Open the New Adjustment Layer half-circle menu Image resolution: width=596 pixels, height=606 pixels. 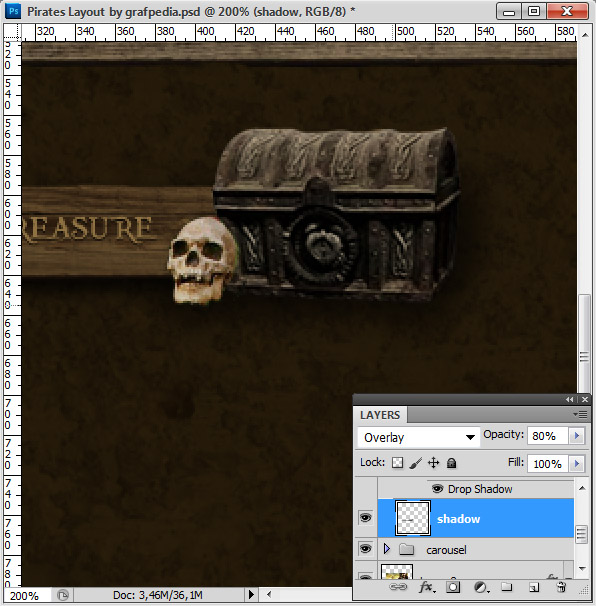coord(481,587)
